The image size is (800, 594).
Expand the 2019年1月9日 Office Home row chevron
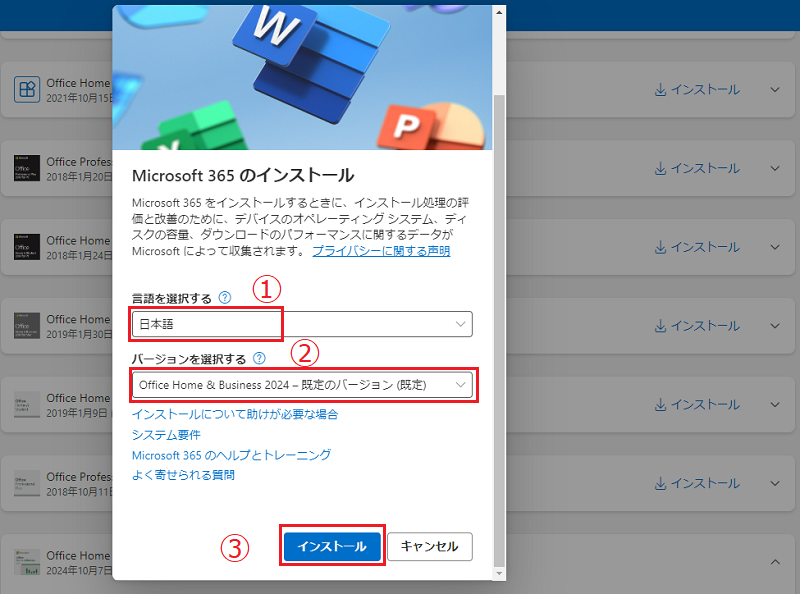point(775,405)
